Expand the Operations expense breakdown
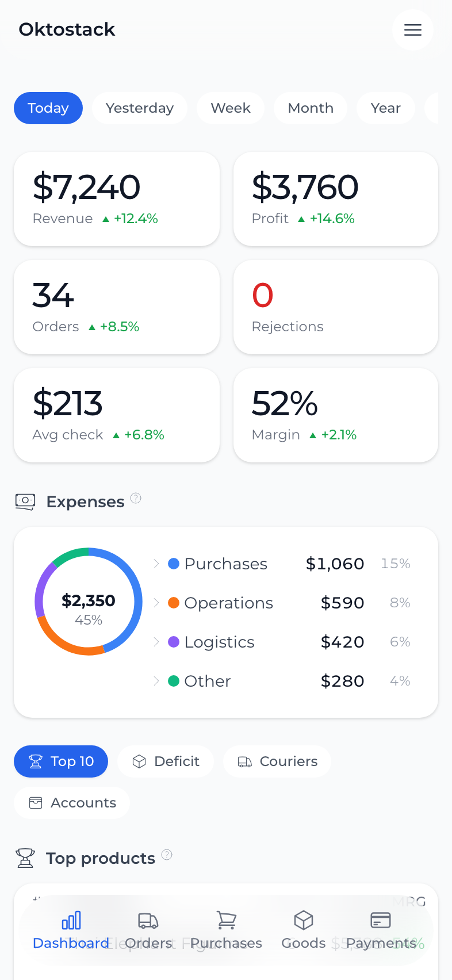452x980 pixels. 156,603
